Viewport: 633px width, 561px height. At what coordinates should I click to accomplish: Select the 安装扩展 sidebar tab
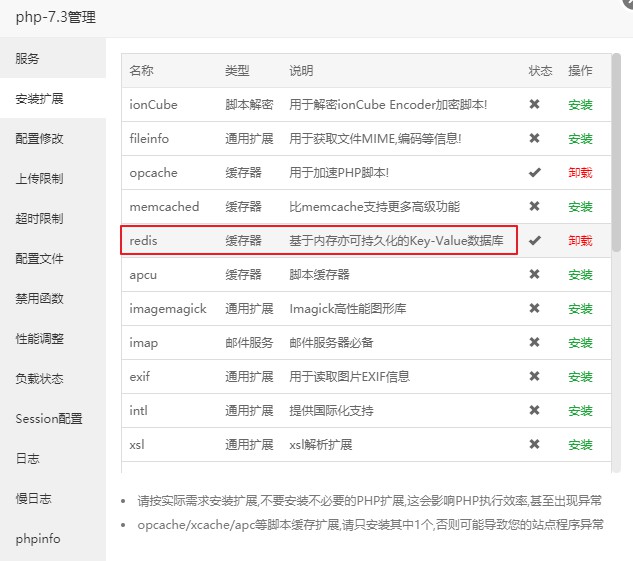point(53,98)
